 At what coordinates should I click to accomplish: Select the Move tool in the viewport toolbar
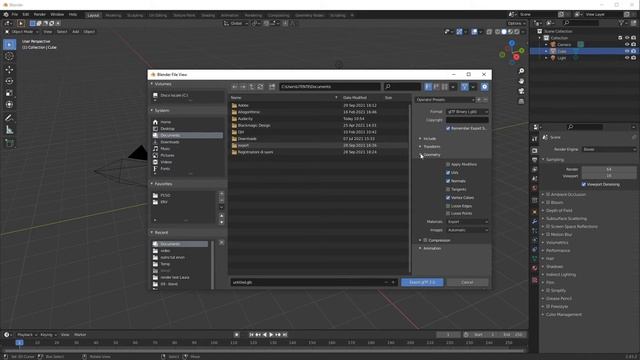(x=9, y=69)
